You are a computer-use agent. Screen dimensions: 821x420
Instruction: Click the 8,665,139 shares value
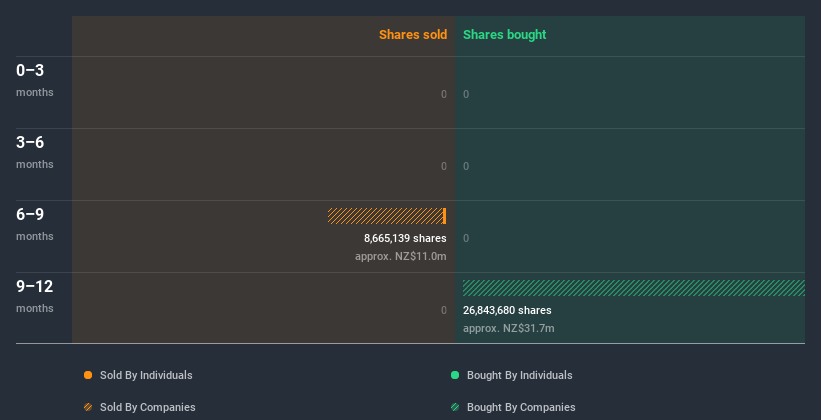[x=405, y=238]
